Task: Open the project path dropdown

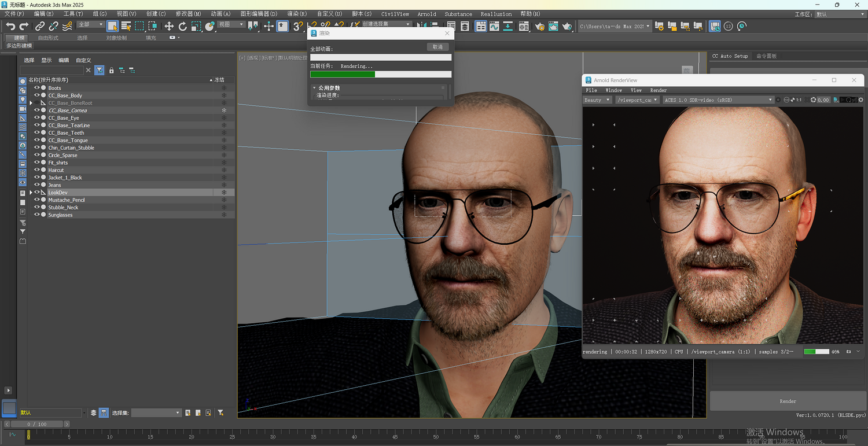Action: tap(615, 26)
